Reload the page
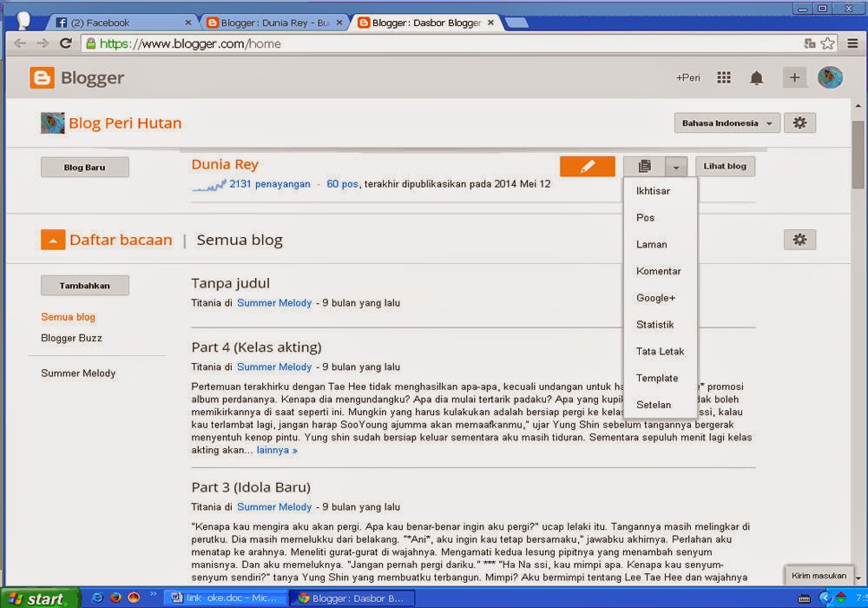This screenshot has width=868, height=608. point(65,43)
